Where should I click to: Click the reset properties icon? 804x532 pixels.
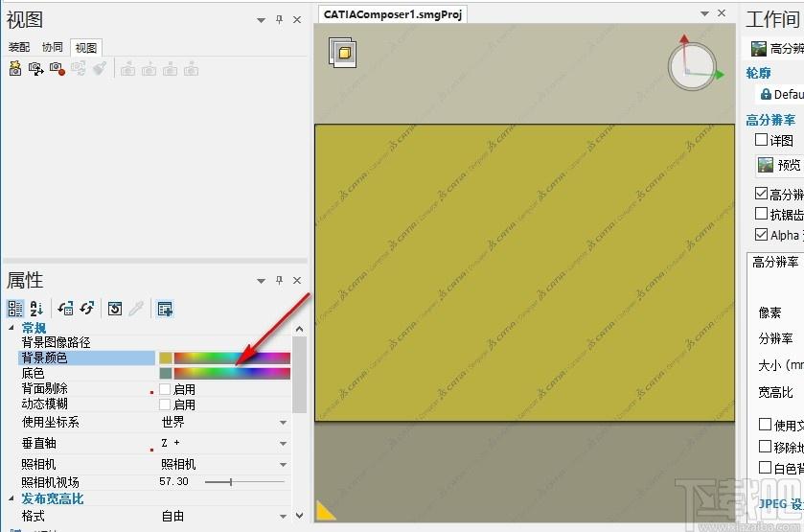[x=115, y=309]
